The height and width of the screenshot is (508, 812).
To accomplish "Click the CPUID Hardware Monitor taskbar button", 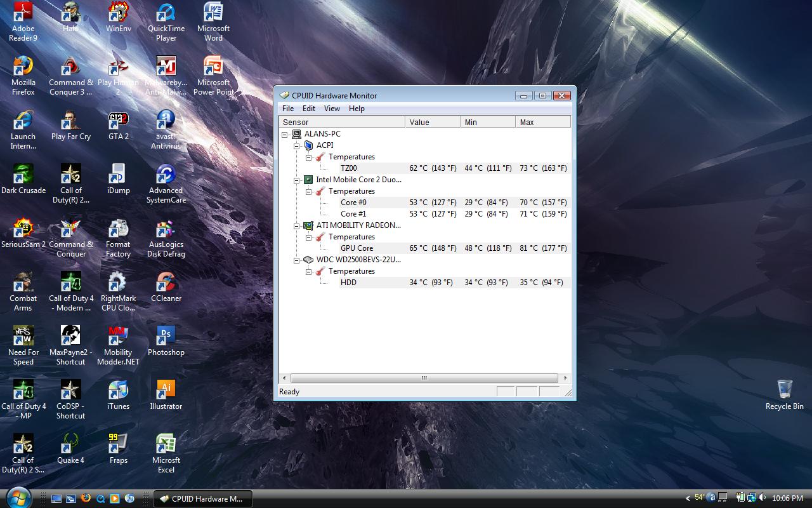I will click(203, 498).
